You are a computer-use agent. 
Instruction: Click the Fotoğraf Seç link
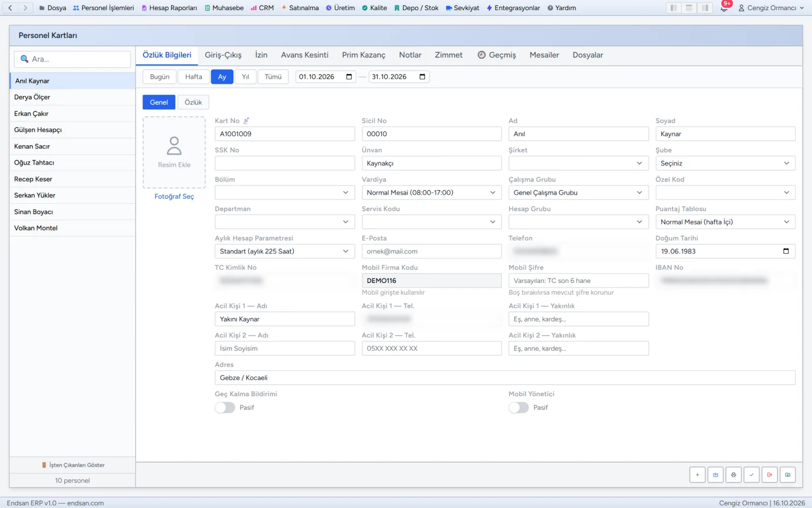pyautogui.click(x=174, y=197)
